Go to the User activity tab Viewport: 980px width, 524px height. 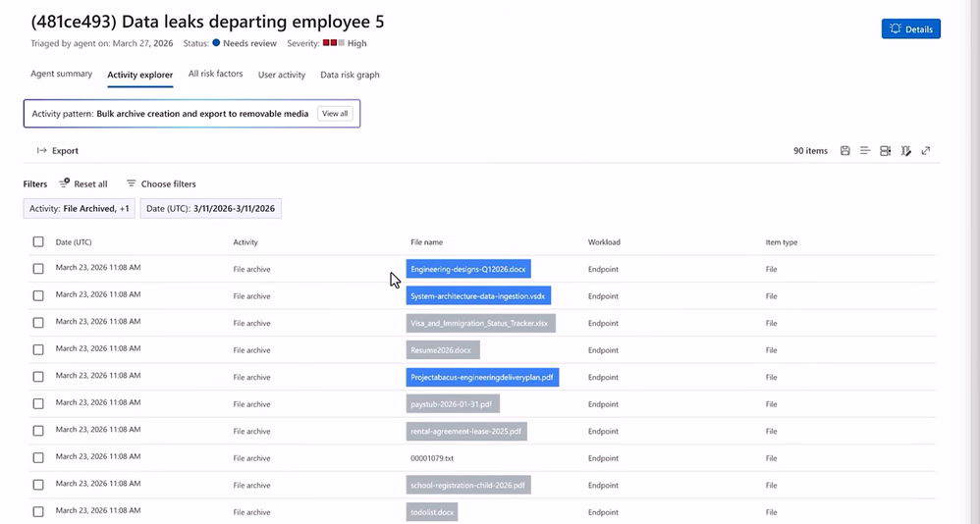pyautogui.click(x=282, y=75)
